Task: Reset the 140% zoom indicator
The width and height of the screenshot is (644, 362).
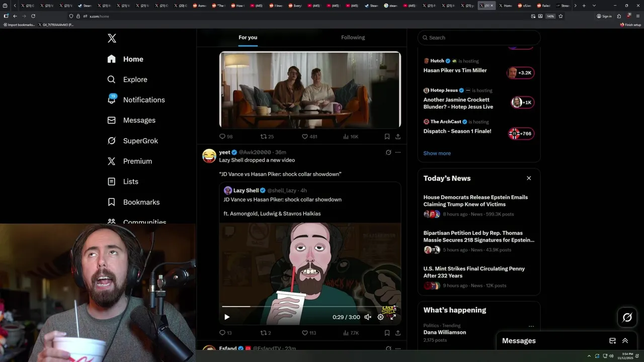Action: pos(550,16)
